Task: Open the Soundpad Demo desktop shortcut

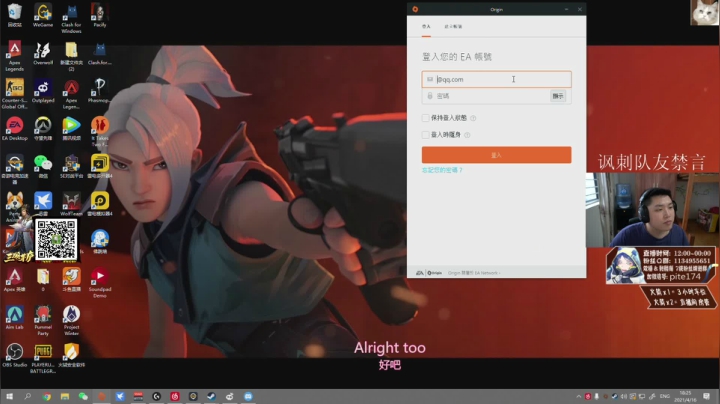Action: [x=100, y=282]
